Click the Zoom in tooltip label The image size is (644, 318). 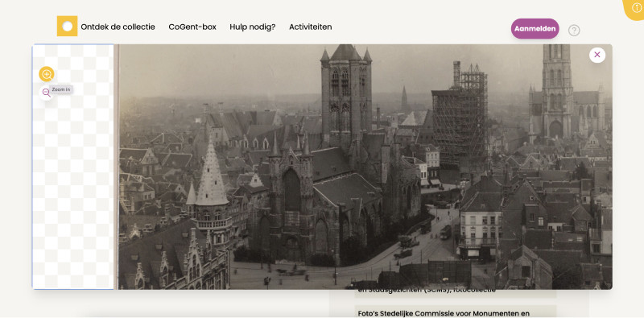[61, 89]
